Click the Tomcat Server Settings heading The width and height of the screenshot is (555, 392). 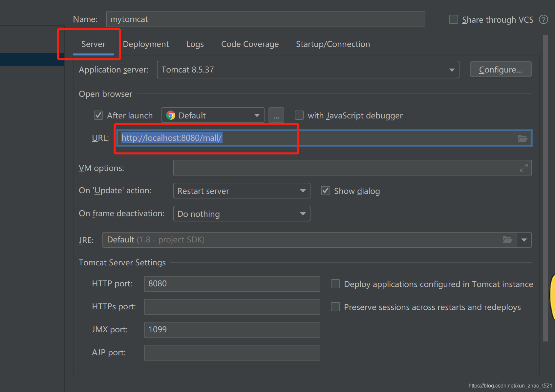pos(122,262)
